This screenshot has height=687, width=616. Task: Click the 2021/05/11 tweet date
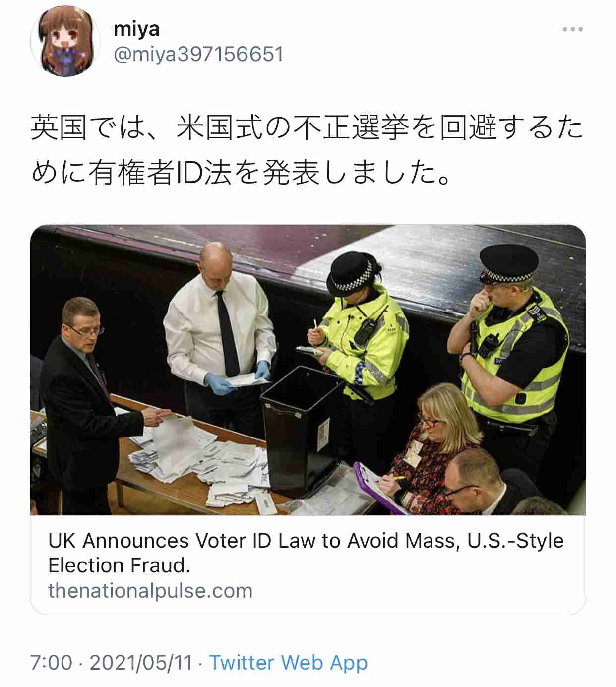click(x=141, y=663)
